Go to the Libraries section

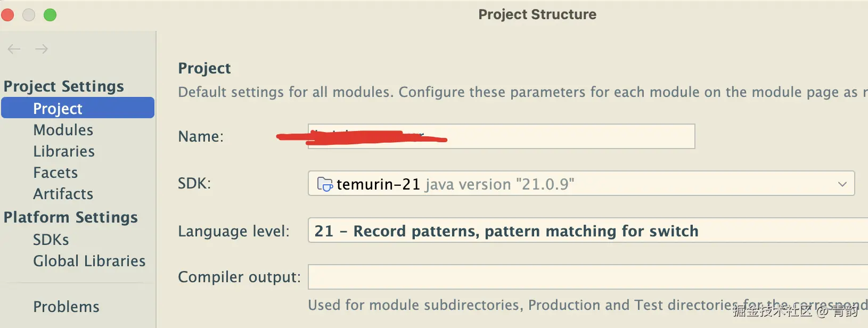(x=64, y=151)
